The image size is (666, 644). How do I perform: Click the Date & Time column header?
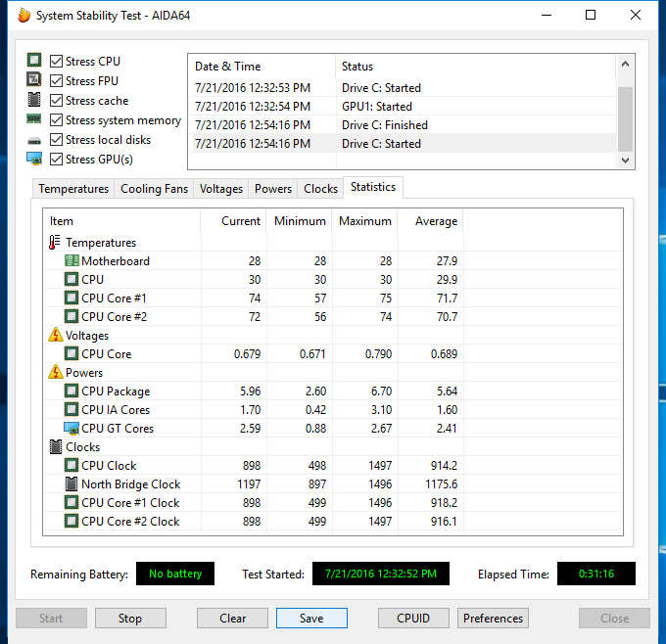click(262, 67)
